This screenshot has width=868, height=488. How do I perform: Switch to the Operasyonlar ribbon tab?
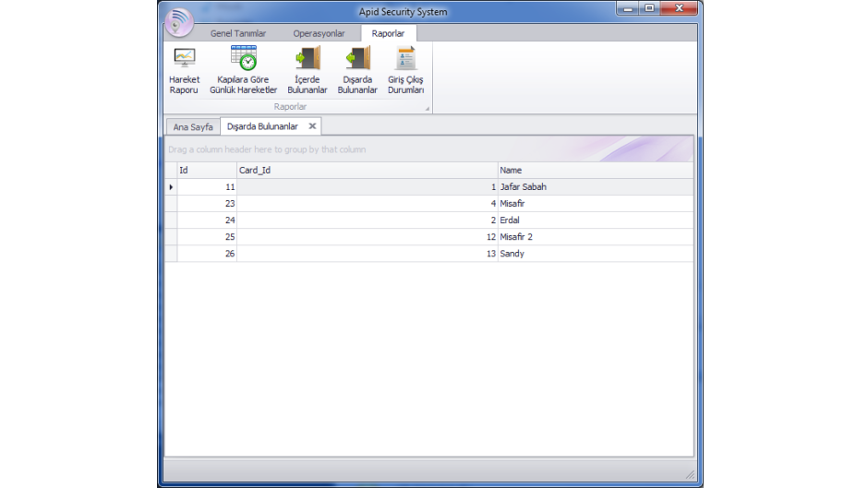click(x=319, y=33)
